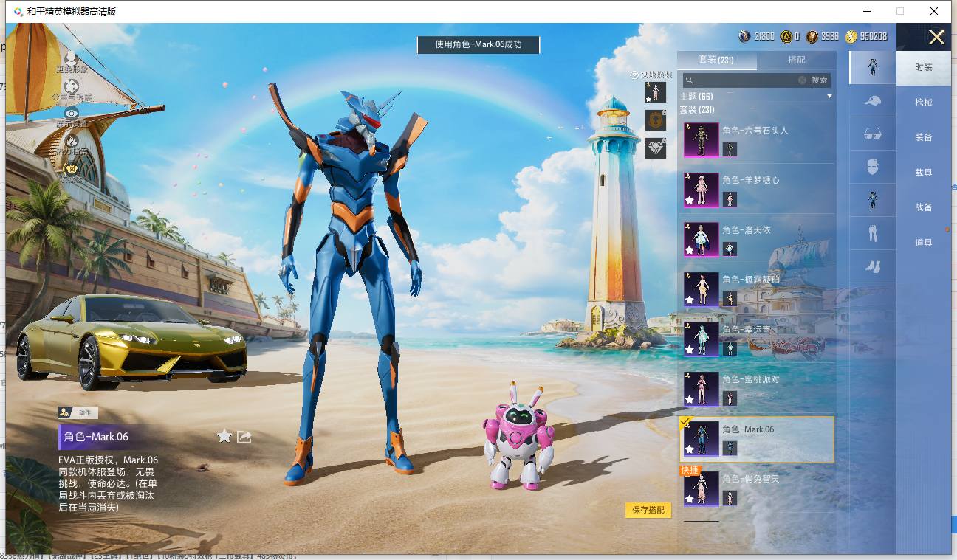Select the 角色-洛天依 outfit thumbnail
Viewport: 957px width, 560px height.
(701, 240)
